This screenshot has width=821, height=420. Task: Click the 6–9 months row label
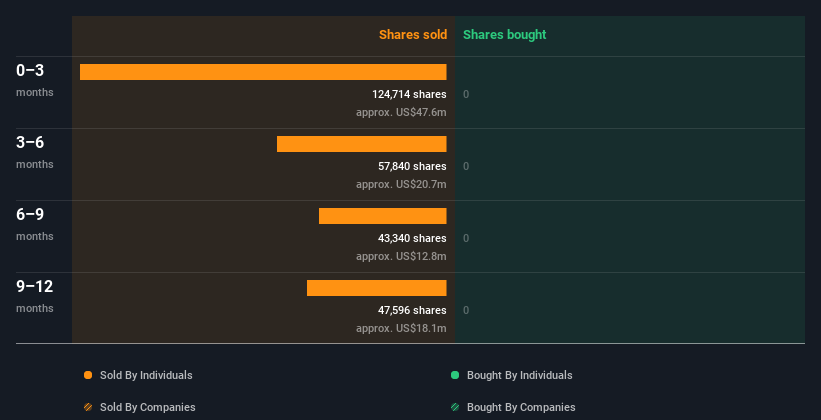click(35, 224)
